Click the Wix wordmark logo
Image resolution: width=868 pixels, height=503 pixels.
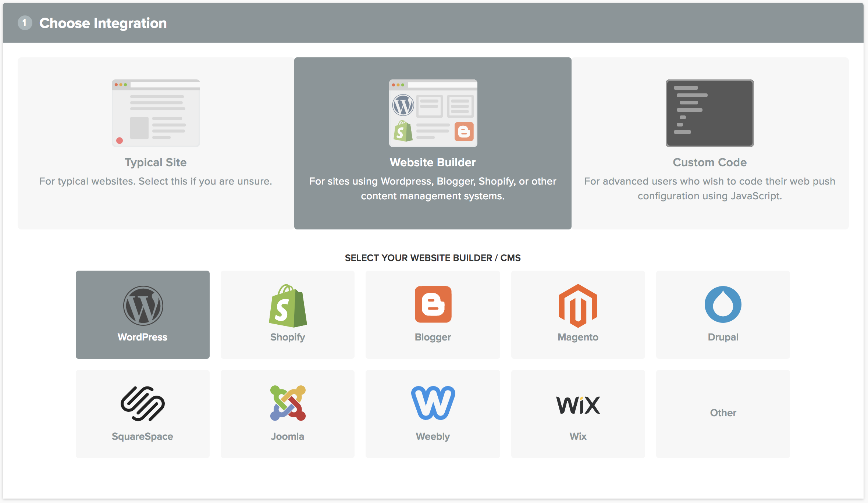click(x=578, y=405)
